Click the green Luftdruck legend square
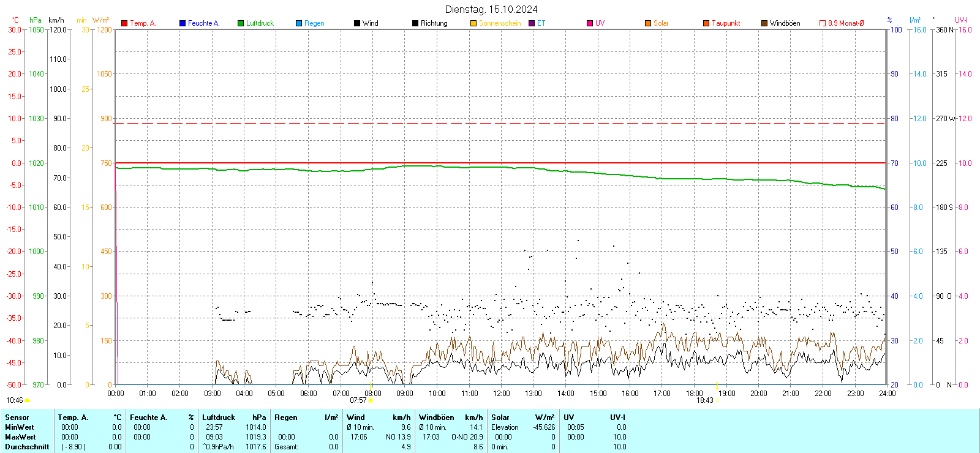This screenshot has height=453, width=980. 241,23
